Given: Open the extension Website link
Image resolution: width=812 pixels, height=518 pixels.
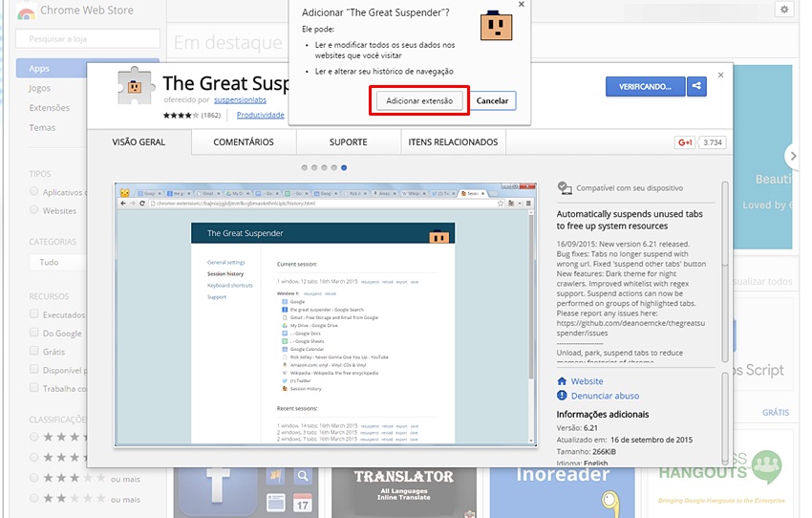Looking at the screenshot, I should click(x=587, y=381).
